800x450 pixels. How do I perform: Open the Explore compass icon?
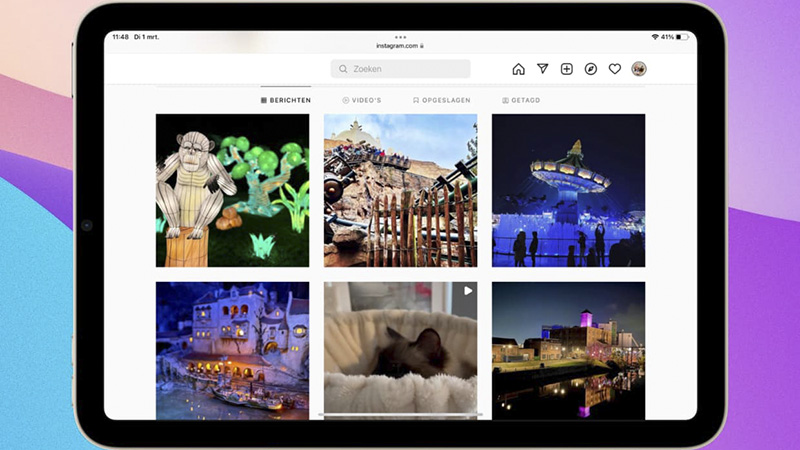tap(591, 69)
